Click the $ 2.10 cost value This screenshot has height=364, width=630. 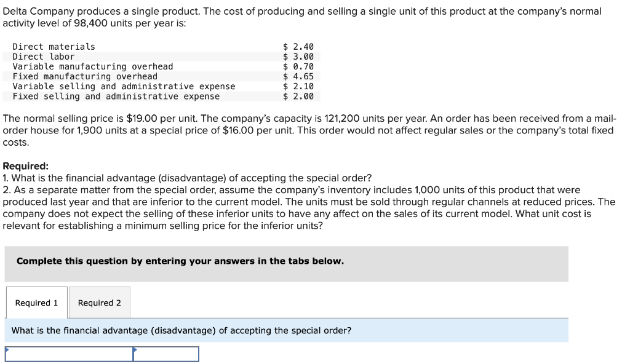tap(298, 86)
